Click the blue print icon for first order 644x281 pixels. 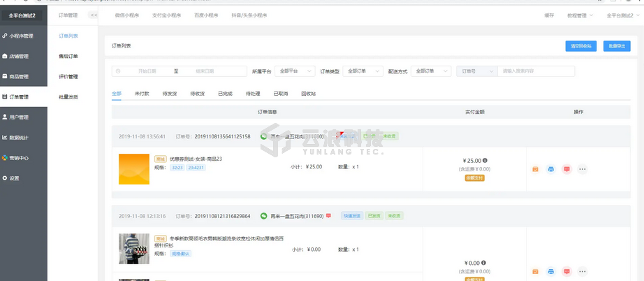tap(550, 169)
